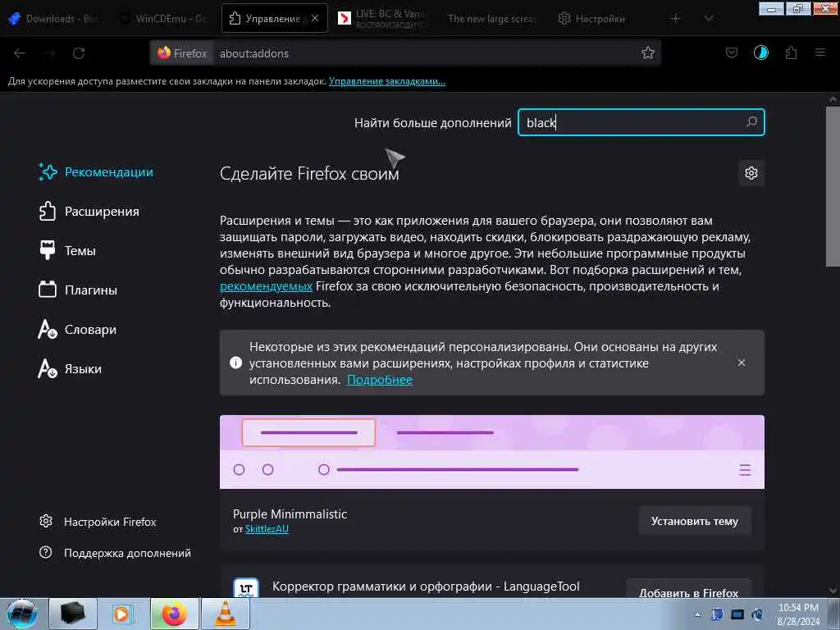Click the network icon in system tray
This screenshot has width=840, height=630.
[737, 614]
